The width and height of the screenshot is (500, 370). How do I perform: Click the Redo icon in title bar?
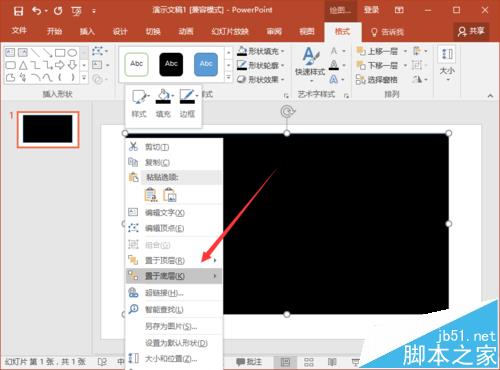pyautogui.click(x=58, y=11)
